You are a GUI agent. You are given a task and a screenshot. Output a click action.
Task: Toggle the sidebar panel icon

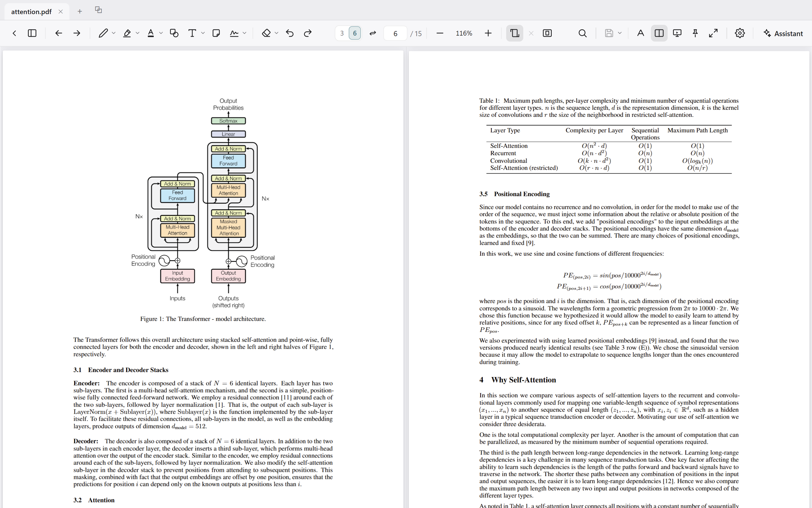click(x=32, y=33)
